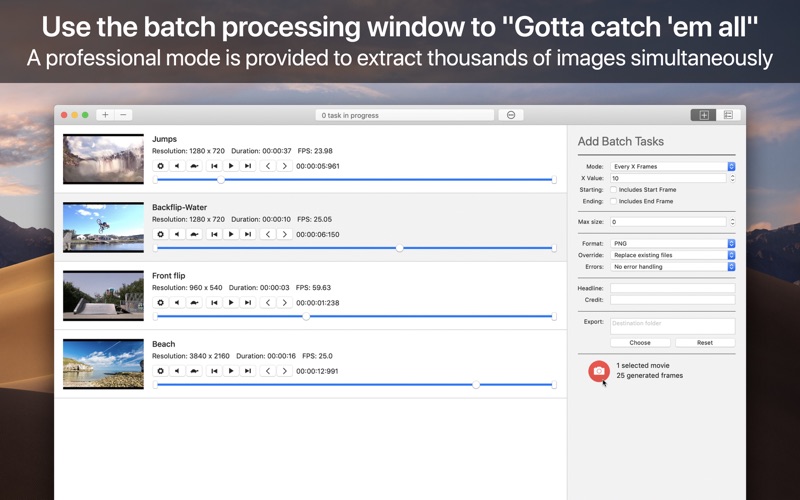Select the Front flip movie thumbnail

click(104, 295)
